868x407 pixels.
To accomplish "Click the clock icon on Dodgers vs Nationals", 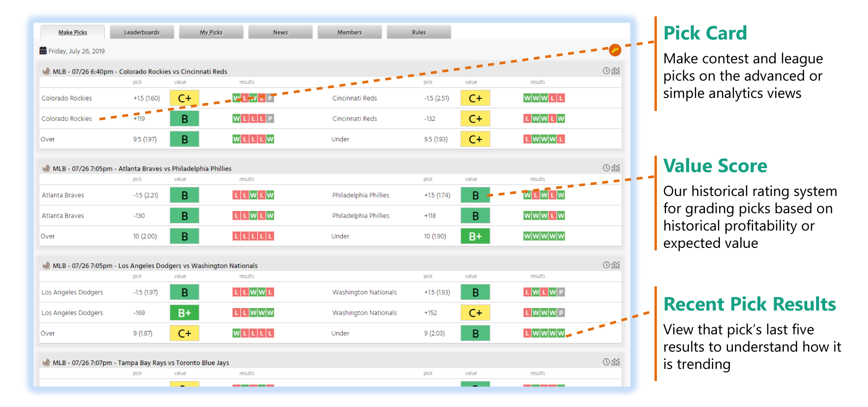I will click(x=606, y=265).
